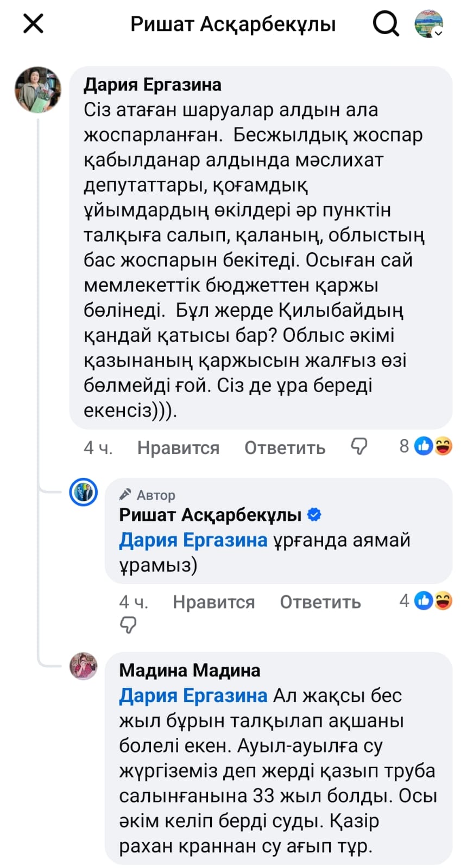
Task: Dislike Ришат's reply with thumbs-down icon
Action: 128,626
